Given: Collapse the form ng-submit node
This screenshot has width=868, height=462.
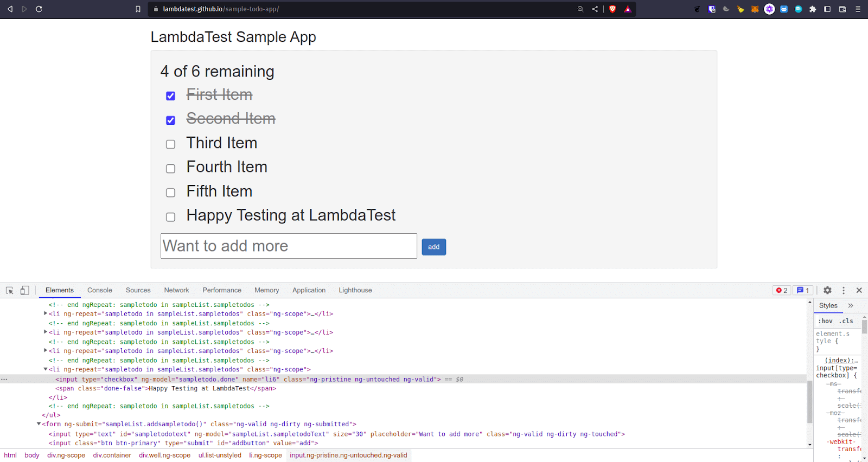Looking at the screenshot, I should 39,424.
